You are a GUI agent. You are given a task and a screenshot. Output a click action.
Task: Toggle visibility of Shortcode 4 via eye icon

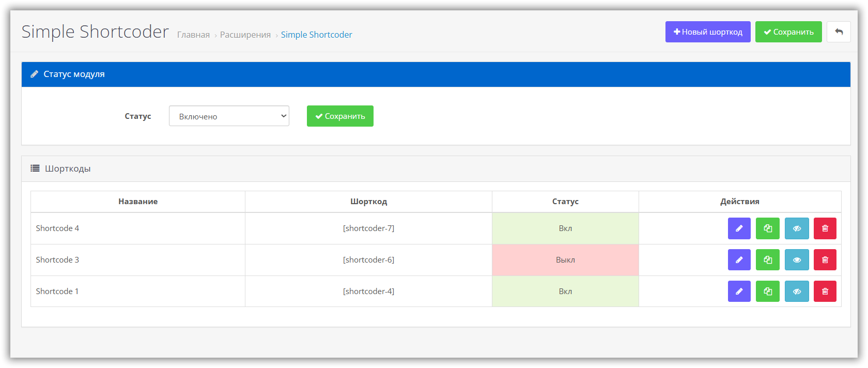tap(797, 228)
